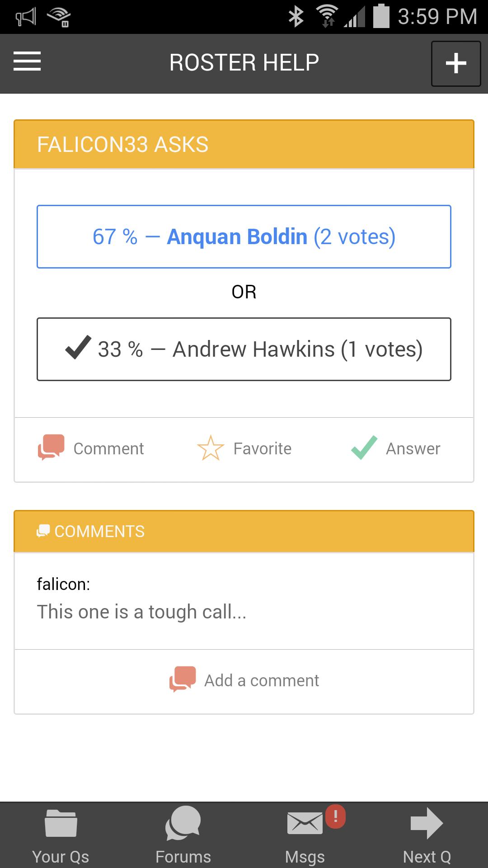Open the Msgs envelope tab

click(x=305, y=836)
